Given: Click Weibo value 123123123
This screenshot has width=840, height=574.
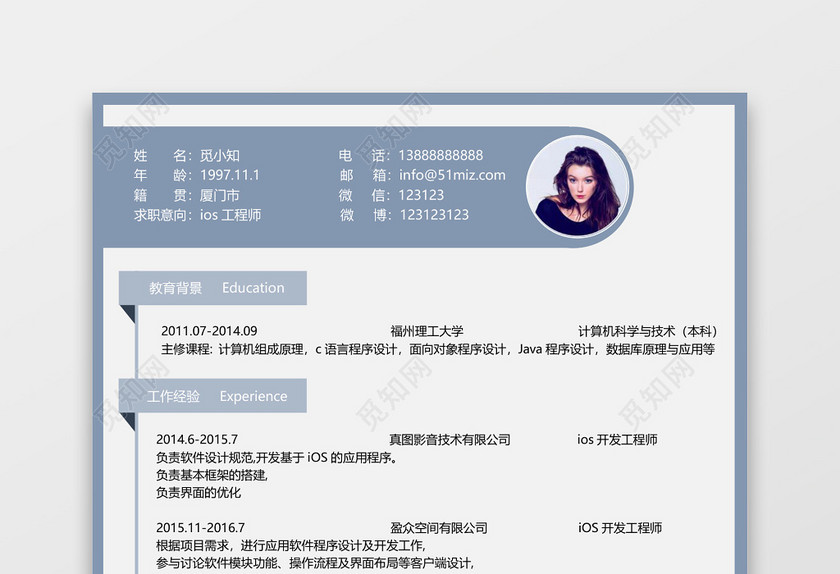Looking at the screenshot, I should (x=434, y=215).
